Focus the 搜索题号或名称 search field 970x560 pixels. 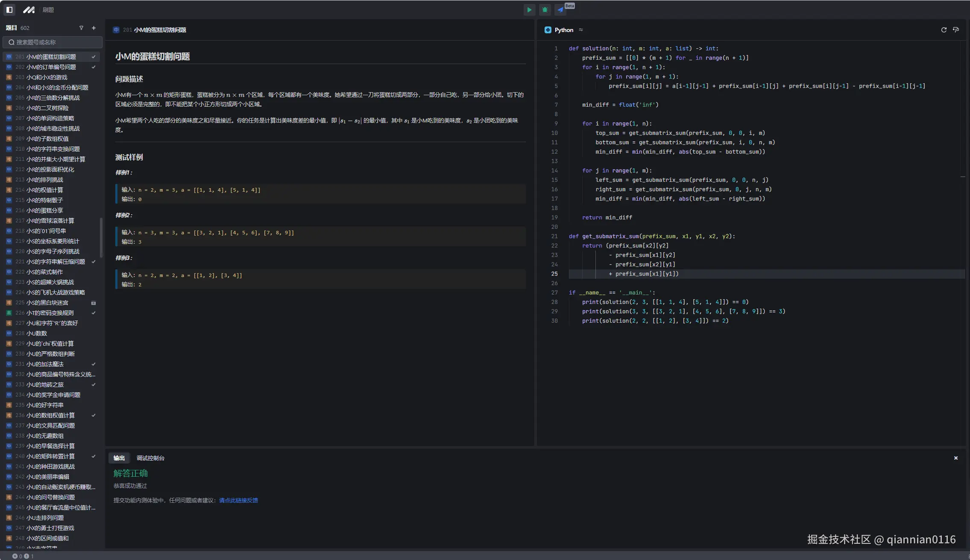53,42
